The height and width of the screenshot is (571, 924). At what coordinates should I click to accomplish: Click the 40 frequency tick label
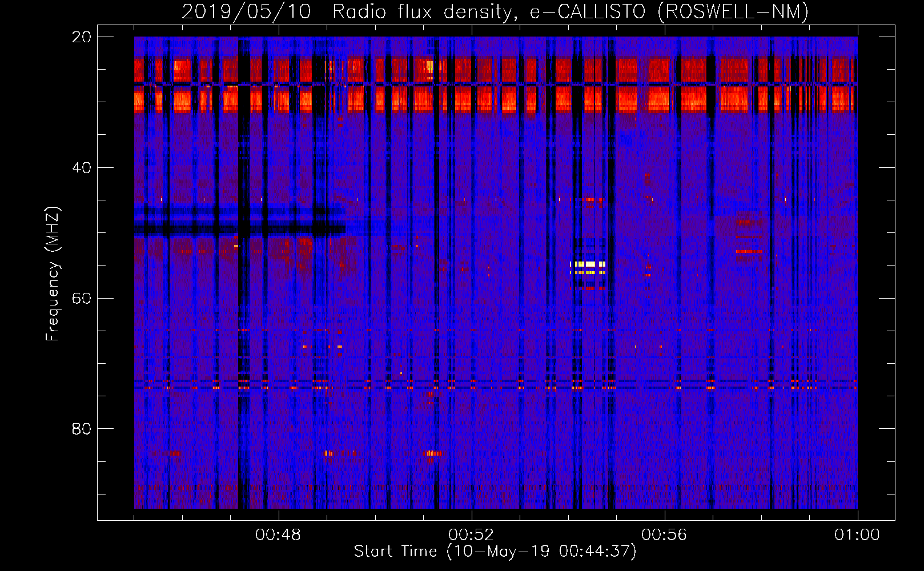[82, 168]
